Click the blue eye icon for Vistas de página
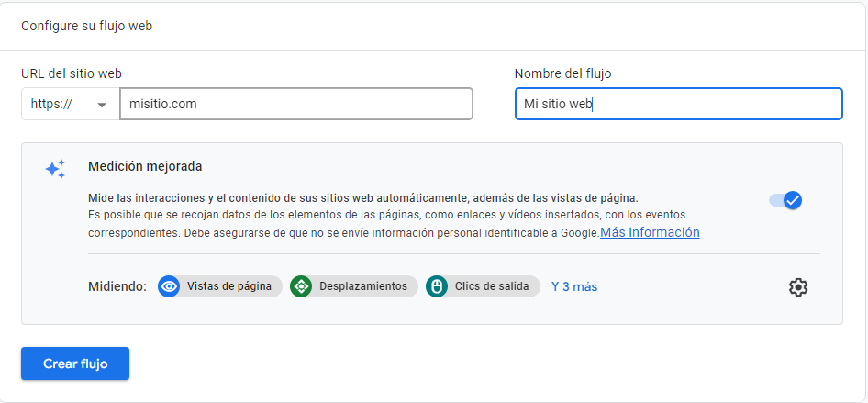 click(x=169, y=286)
